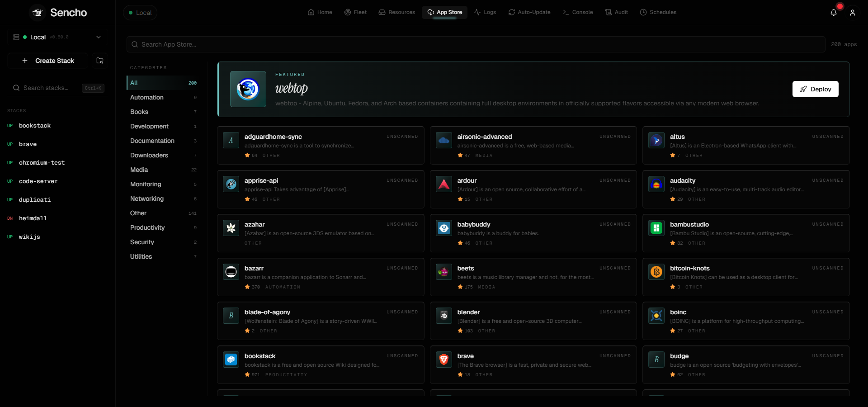Viewport: 868px width, 407px height.
Task: Click the babybuddy app icon
Action: pyautogui.click(x=444, y=228)
